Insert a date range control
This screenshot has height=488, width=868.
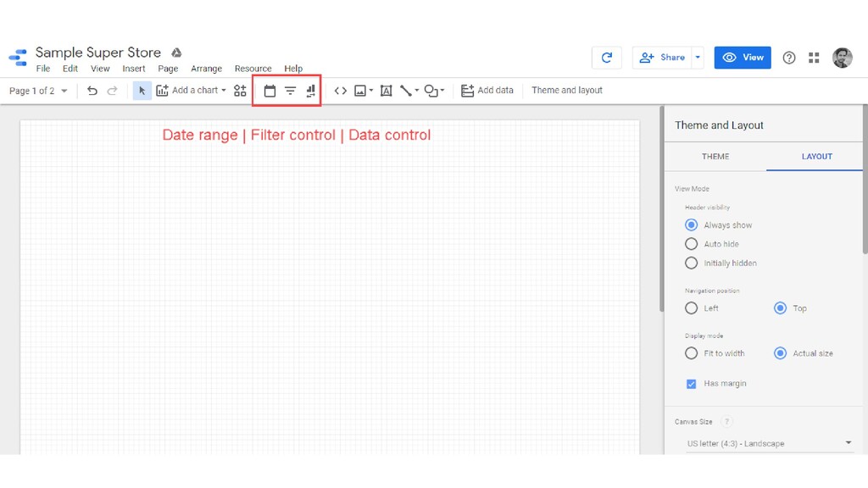270,91
